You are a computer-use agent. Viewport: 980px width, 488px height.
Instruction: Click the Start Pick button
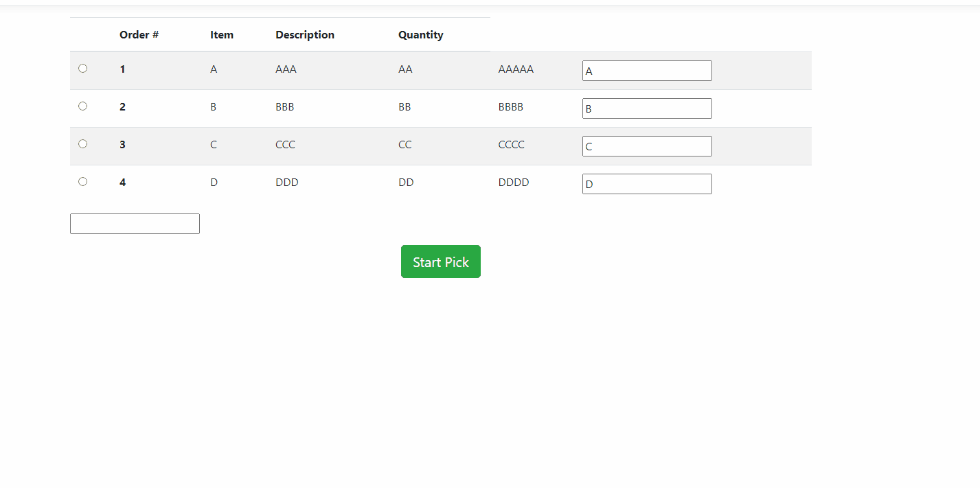[x=441, y=262]
